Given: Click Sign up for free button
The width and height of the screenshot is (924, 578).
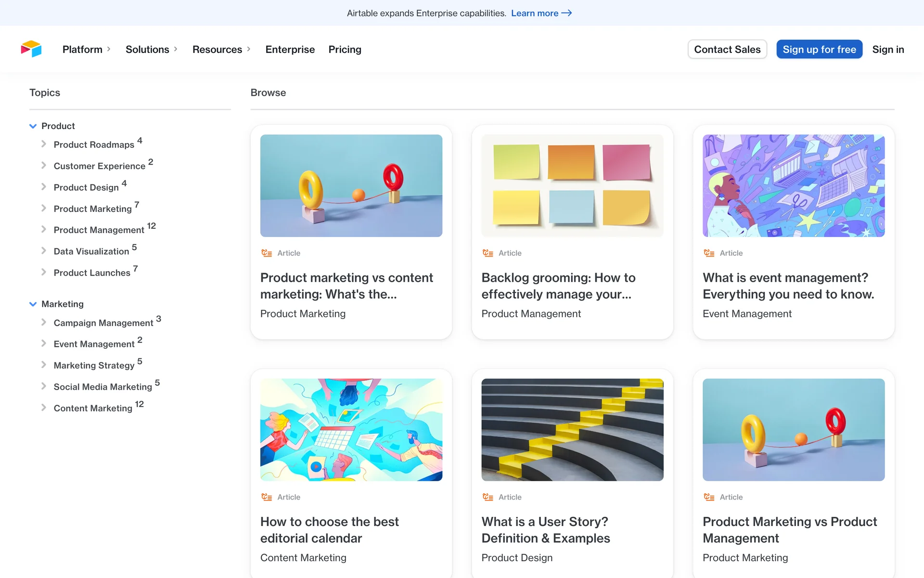Looking at the screenshot, I should pos(819,49).
